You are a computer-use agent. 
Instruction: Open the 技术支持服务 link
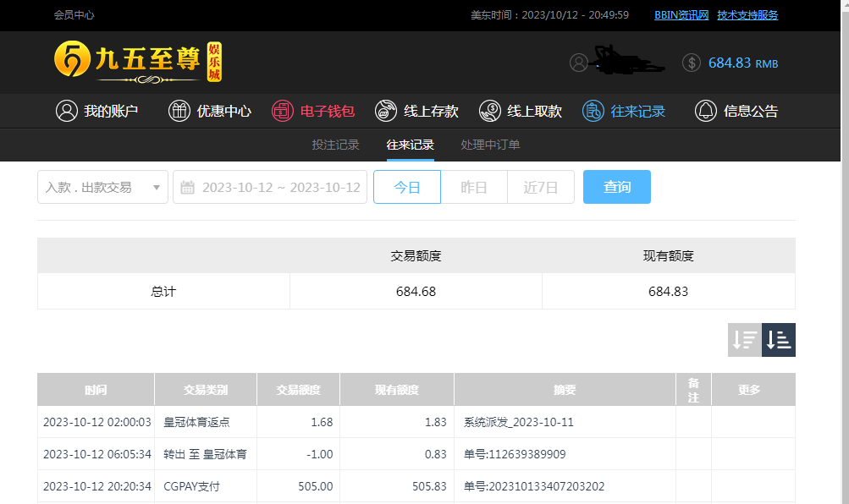coord(747,15)
